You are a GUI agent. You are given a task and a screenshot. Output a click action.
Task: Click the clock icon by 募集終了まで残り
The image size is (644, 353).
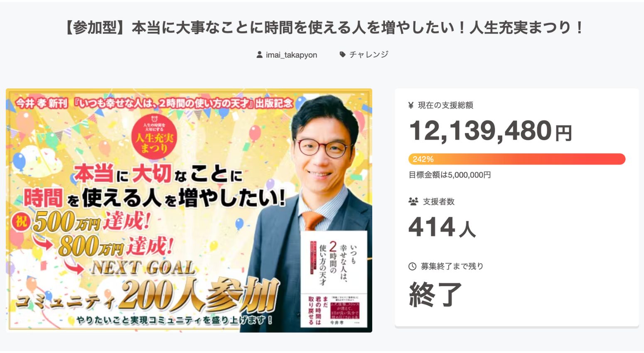coord(412,266)
